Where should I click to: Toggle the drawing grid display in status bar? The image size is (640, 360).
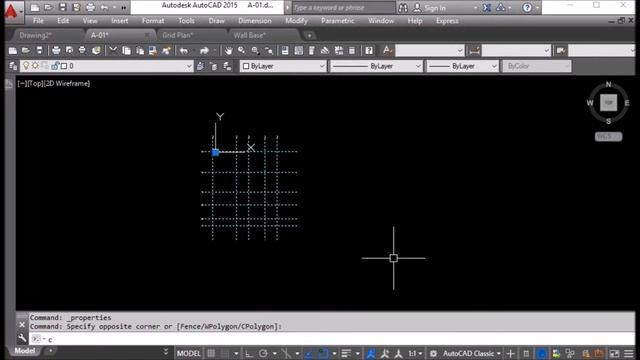coord(211,353)
